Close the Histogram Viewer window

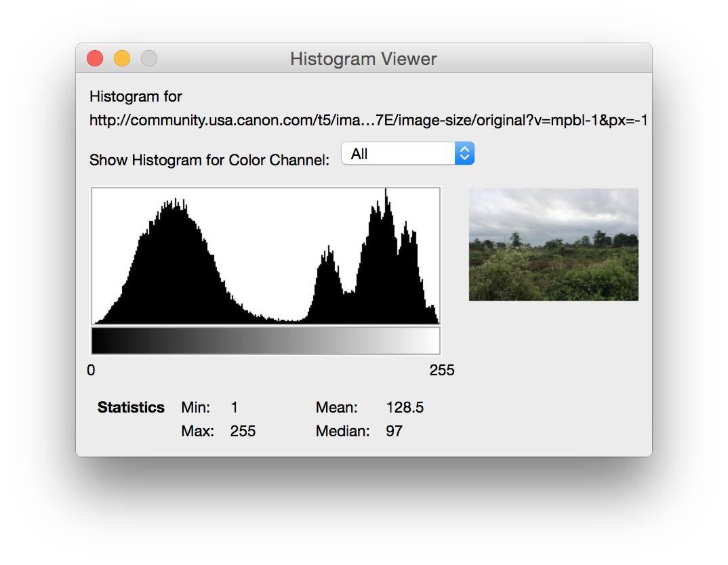95,59
